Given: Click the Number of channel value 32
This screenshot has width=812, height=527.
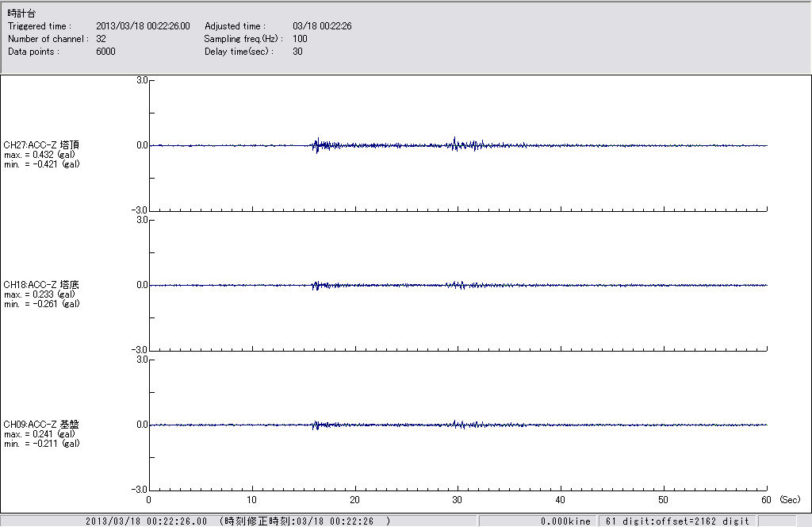Looking at the screenshot, I should click(101, 39).
